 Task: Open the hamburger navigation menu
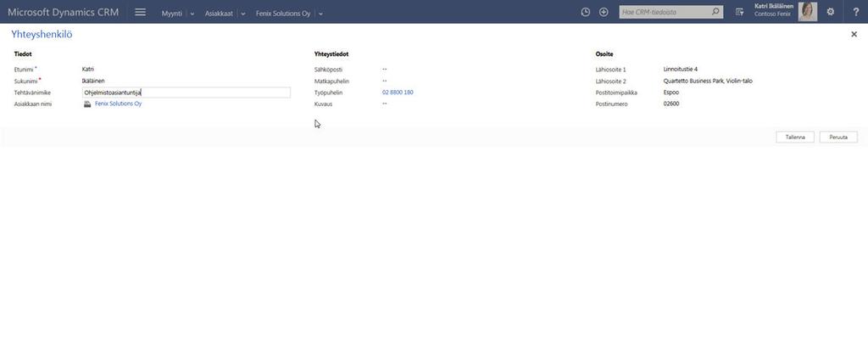[x=141, y=12]
